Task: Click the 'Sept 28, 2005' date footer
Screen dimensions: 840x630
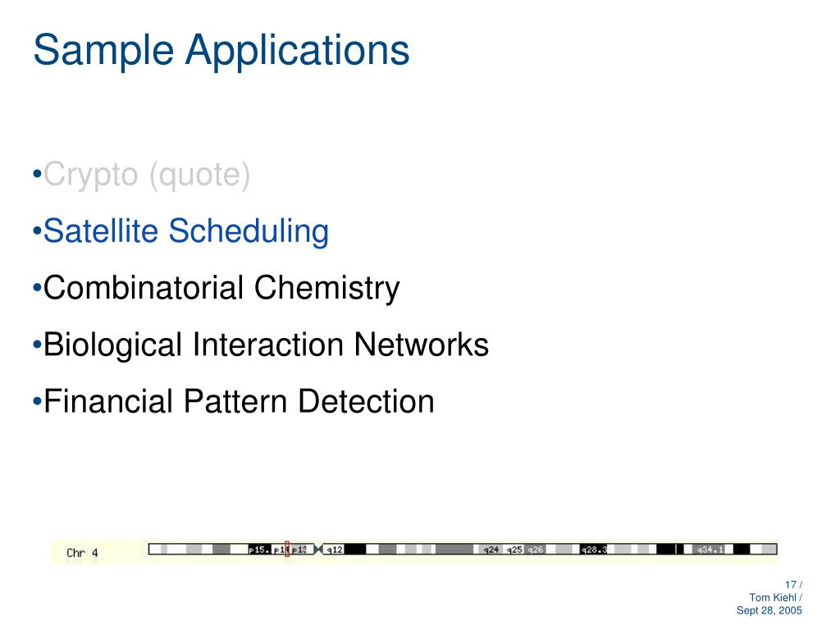Action: [769, 610]
